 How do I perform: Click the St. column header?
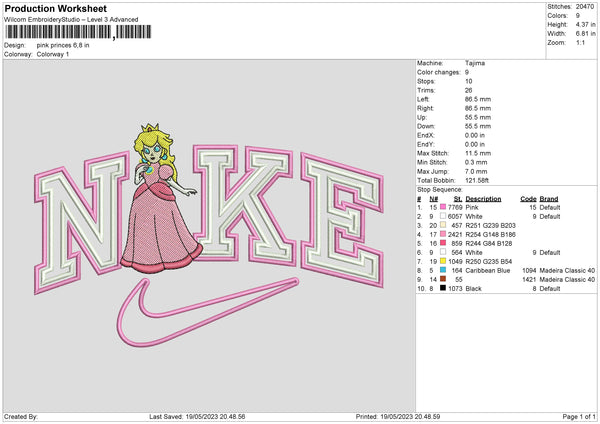coord(458,199)
